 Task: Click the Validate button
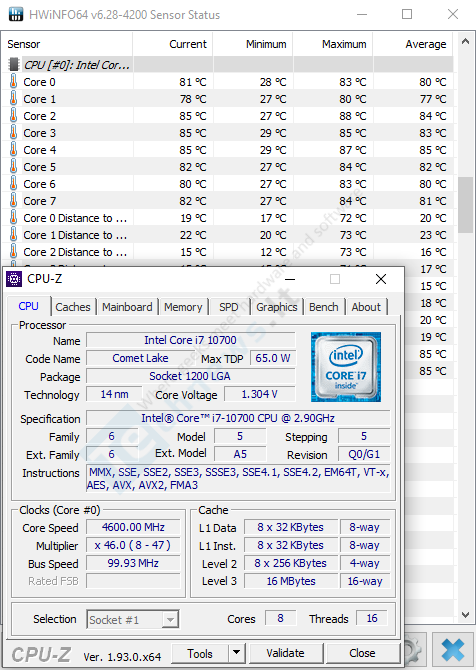click(285, 653)
